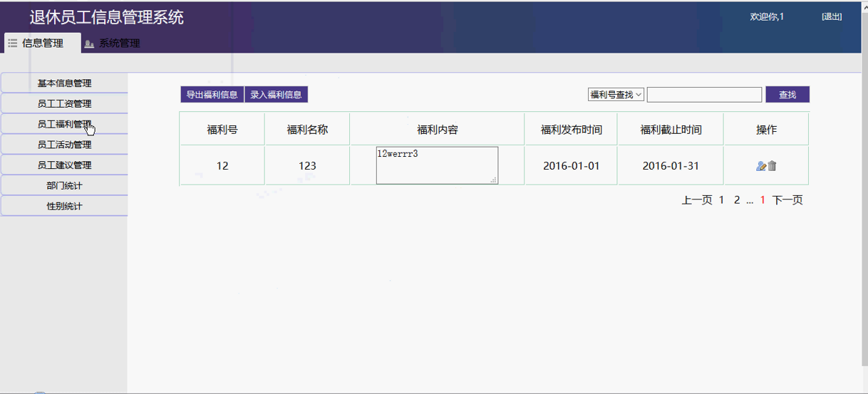Open 性别统计 in the sidebar
Image resolution: width=868 pixels, height=394 pixels.
(64, 207)
